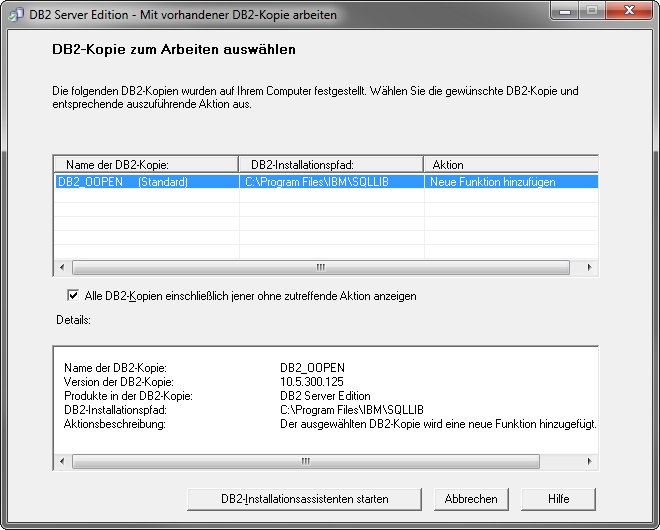660x530 pixels.
Task: Click right arrow of Details scrollbar
Action: tap(589, 461)
